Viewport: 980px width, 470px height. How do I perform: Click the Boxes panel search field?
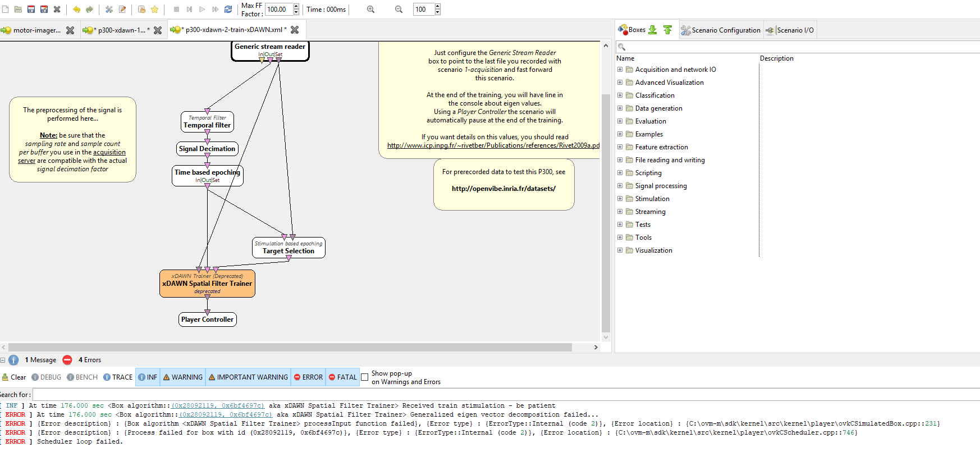tap(798, 47)
